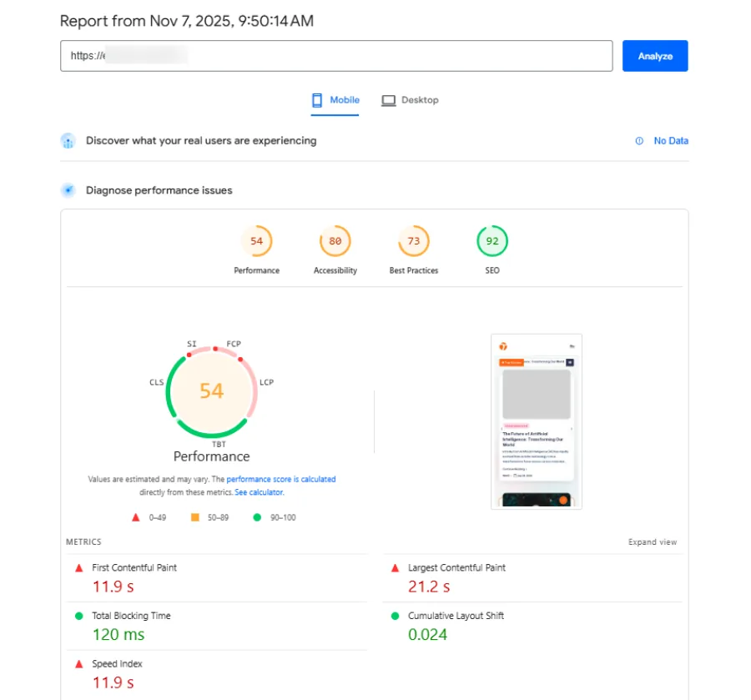Click the SEO score circle showing 92
751x700 pixels.
click(x=491, y=241)
